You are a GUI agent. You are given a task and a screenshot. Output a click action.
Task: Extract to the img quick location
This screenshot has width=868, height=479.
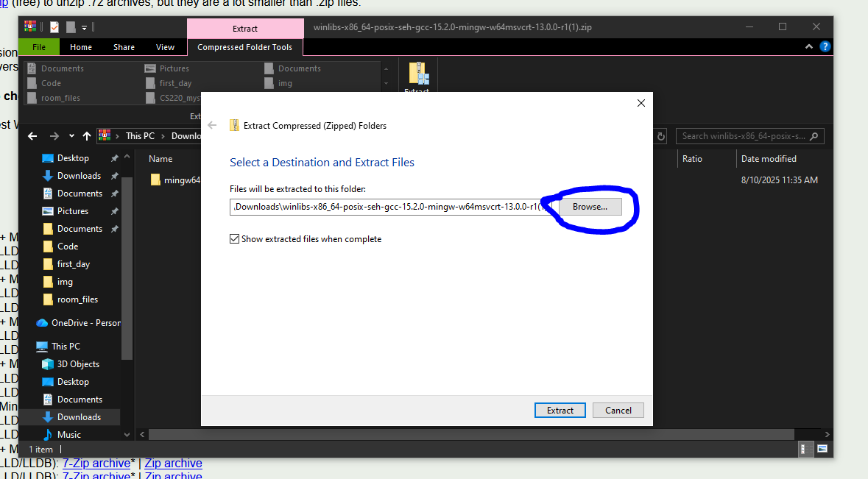(283, 83)
